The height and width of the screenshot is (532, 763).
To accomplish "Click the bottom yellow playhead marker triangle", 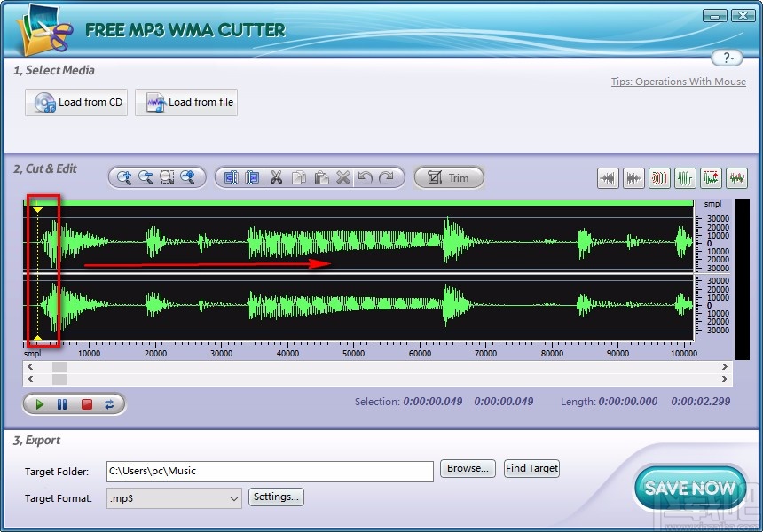I will pyautogui.click(x=37, y=338).
